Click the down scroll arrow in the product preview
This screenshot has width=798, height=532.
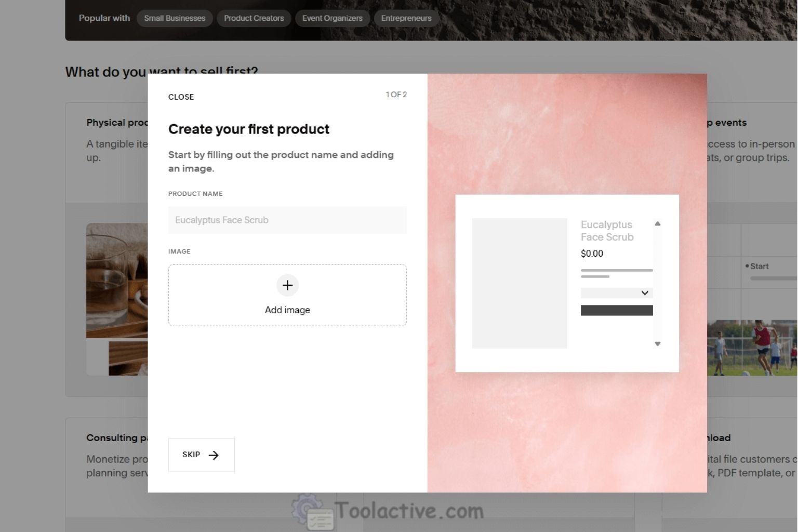(657, 344)
